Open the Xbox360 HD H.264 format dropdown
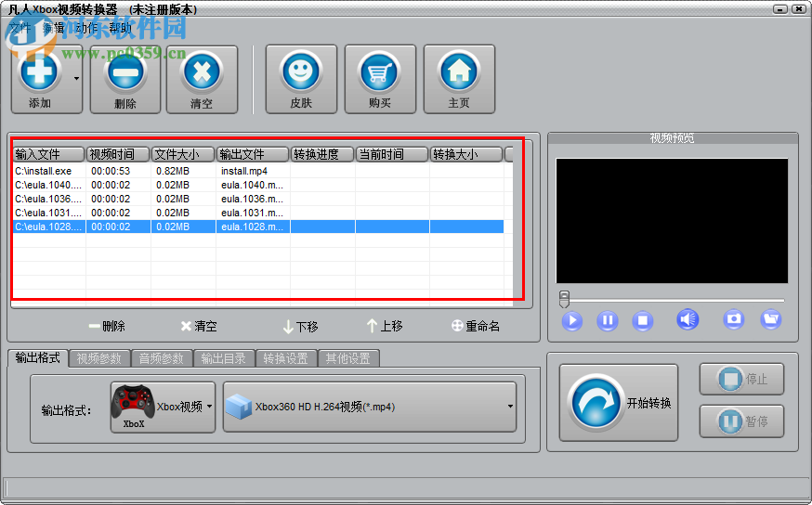The height and width of the screenshot is (505, 812). click(x=370, y=407)
